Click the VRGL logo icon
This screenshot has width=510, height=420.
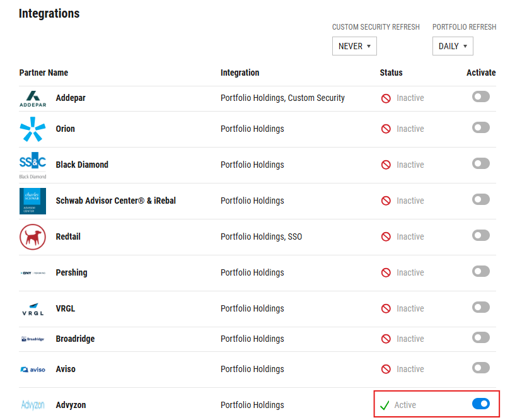33,309
